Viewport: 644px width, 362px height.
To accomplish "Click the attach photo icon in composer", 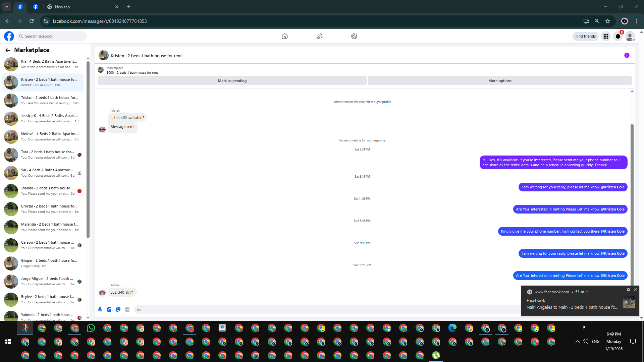I will [x=109, y=310].
